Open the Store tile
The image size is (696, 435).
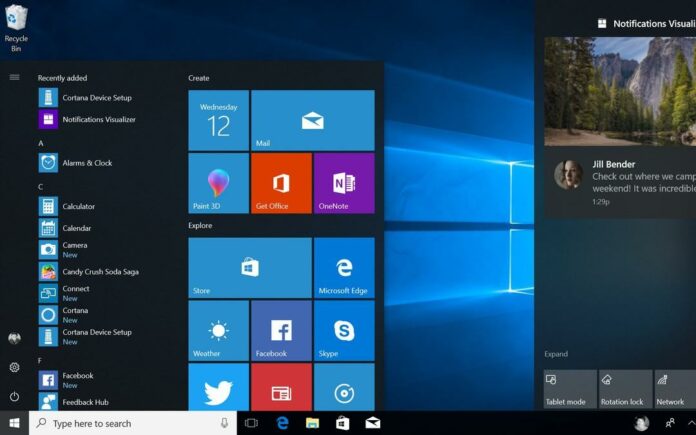click(250, 268)
